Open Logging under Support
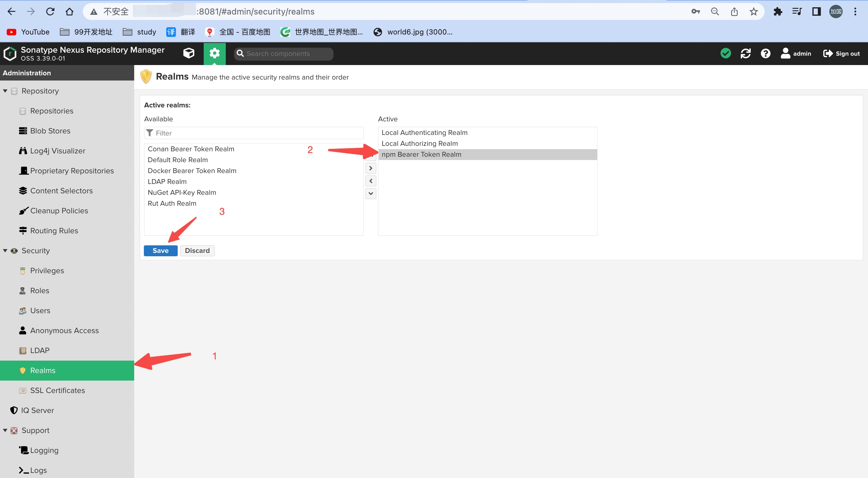This screenshot has width=868, height=478. point(67,450)
